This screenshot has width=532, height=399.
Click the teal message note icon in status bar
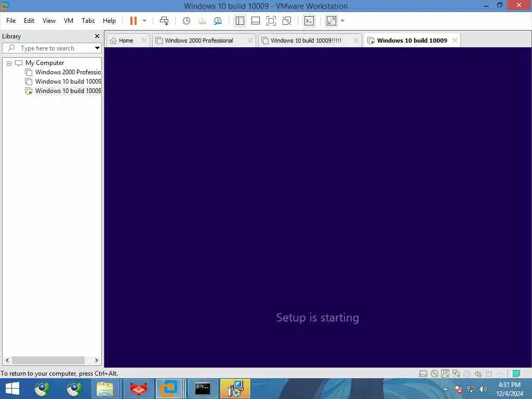coord(516,374)
